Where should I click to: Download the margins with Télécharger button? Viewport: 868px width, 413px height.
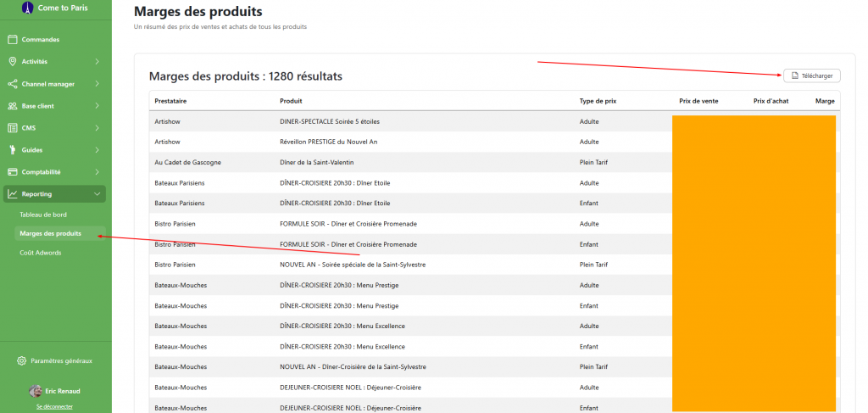[811, 75]
